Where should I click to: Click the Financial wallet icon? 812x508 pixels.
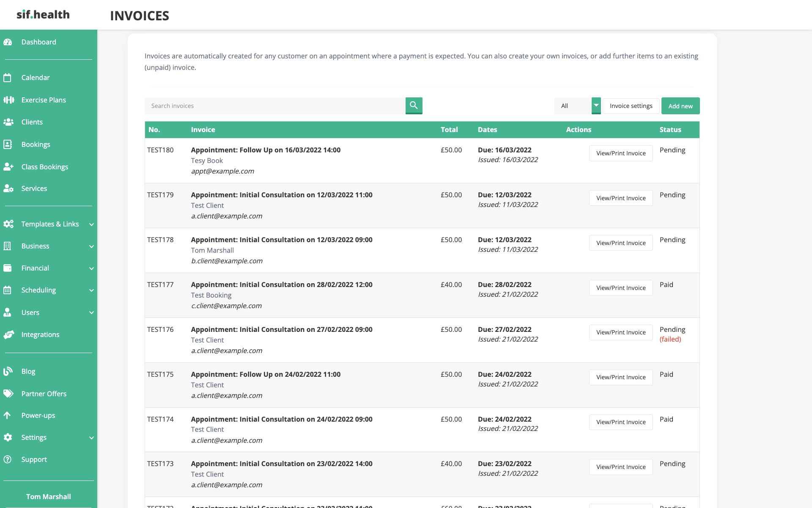point(7,268)
